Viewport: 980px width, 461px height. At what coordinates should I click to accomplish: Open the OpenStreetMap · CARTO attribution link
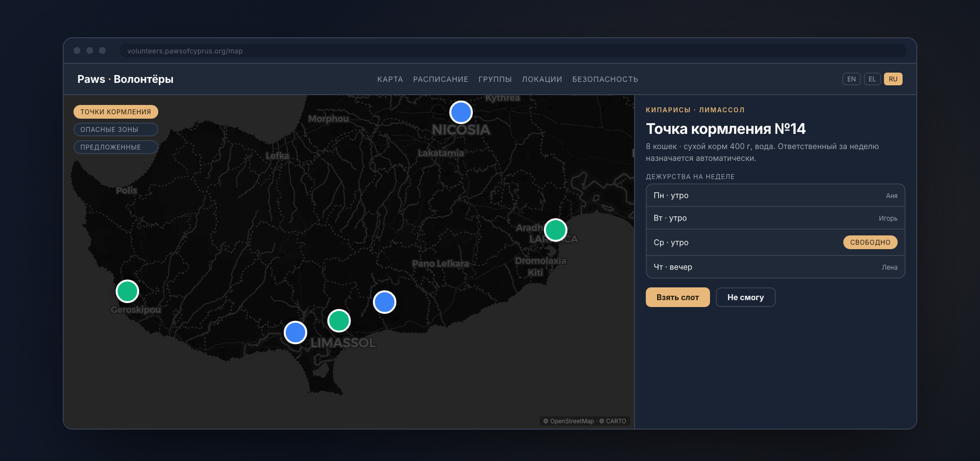[585, 421]
